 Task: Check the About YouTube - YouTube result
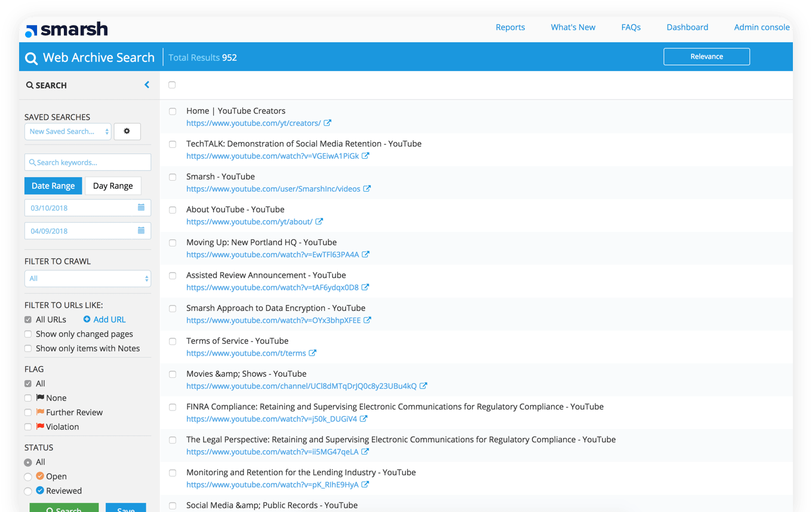173,209
